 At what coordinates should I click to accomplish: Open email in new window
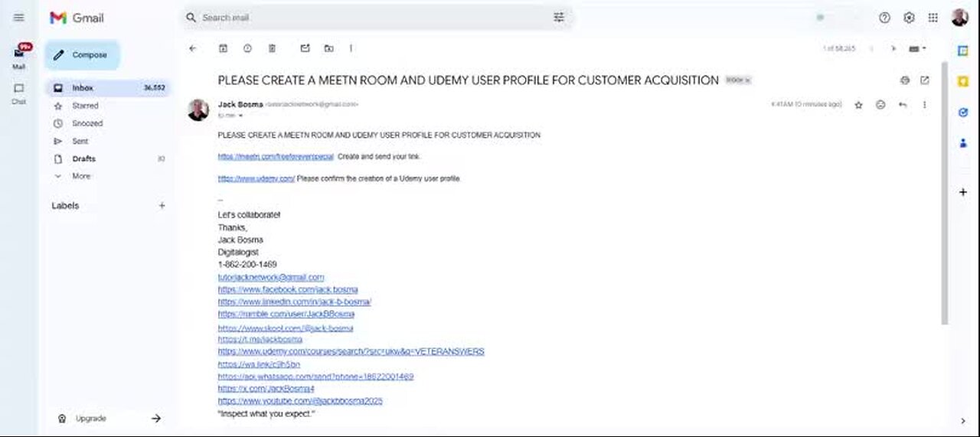coord(925,80)
